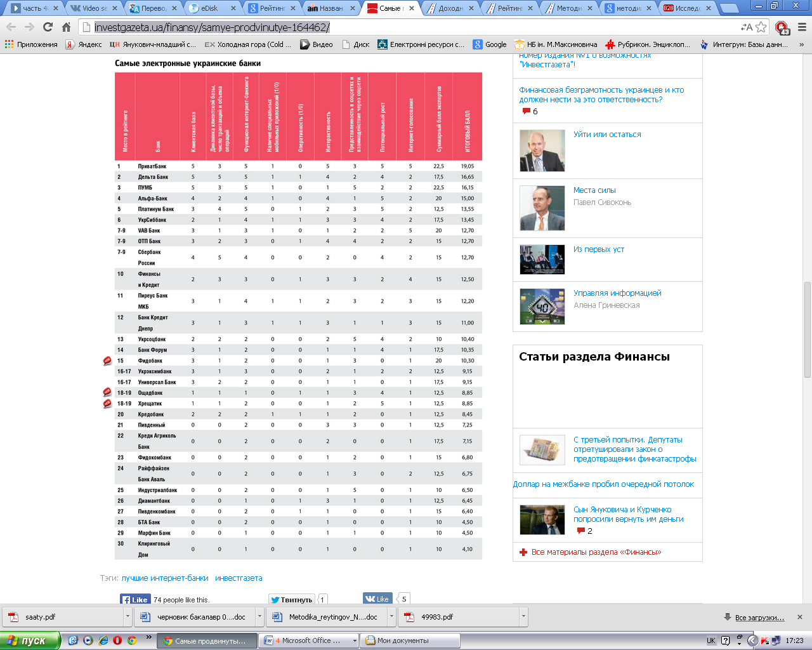Expand the Metodika_reytingov download options arrow

391,616
